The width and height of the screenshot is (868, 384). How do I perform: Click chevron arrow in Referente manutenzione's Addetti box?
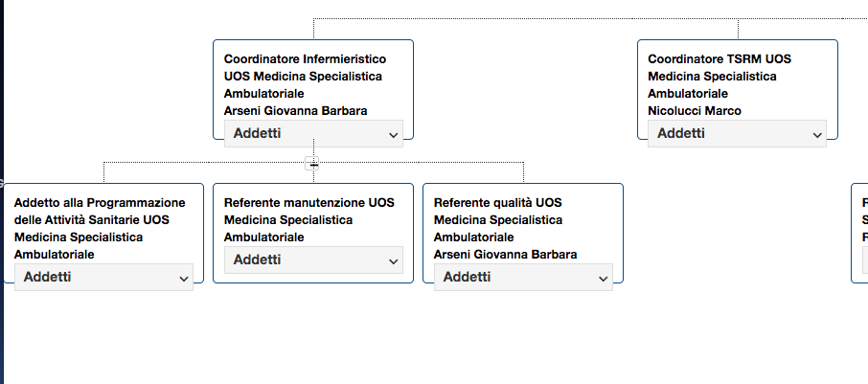[x=393, y=261]
